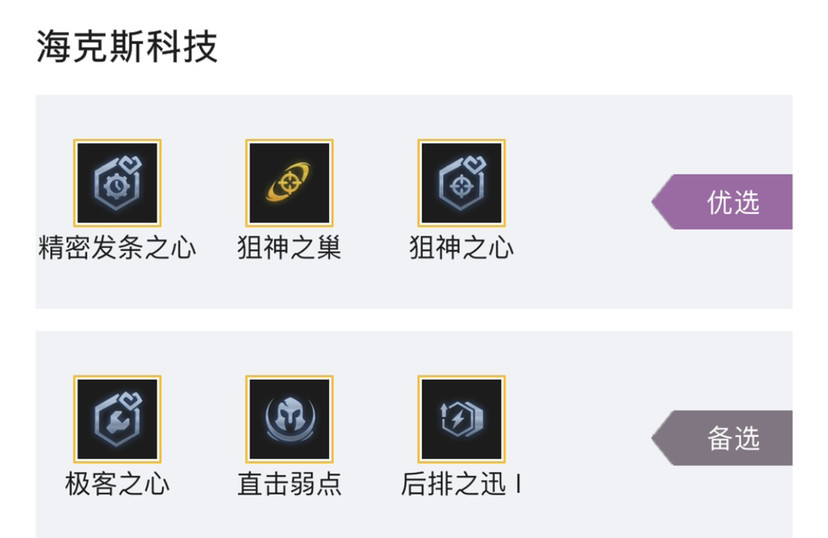This screenshot has height=538, width=828.
Task: Click the pointed arrow edge of 备选 tag
Action: (x=661, y=438)
